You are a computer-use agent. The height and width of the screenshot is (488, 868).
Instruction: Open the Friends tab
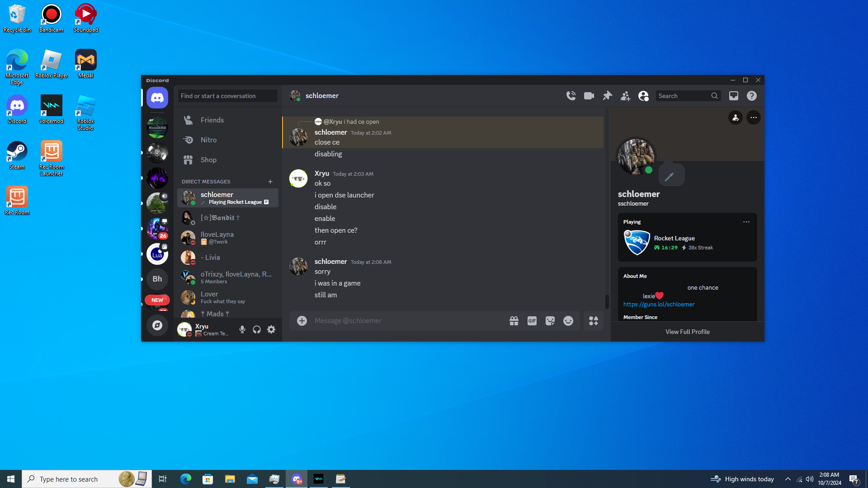tap(212, 120)
